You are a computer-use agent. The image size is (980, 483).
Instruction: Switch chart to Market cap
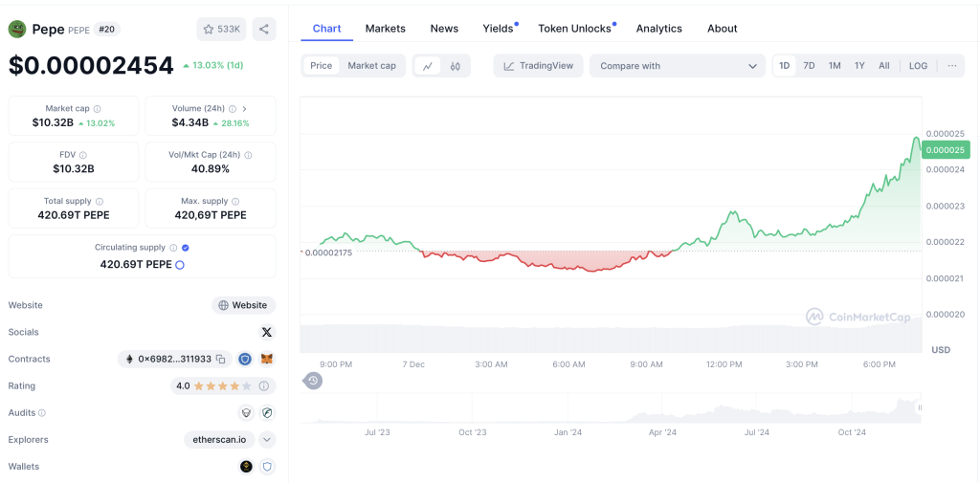pyautogui.click(x=372, y=66)
